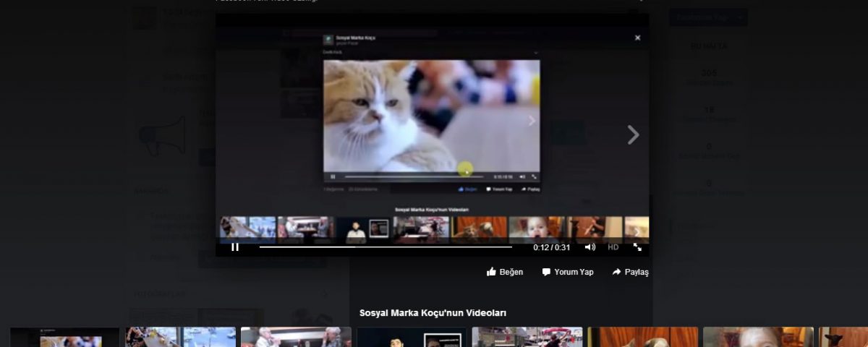
Task: Like the video with the Beğen button
Action: [505, 272]
